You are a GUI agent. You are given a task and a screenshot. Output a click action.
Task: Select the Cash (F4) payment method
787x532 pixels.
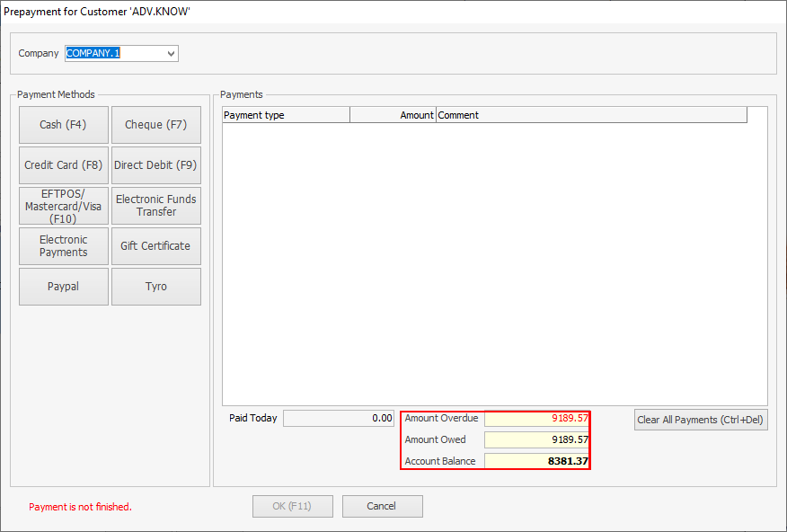[63, 125]
